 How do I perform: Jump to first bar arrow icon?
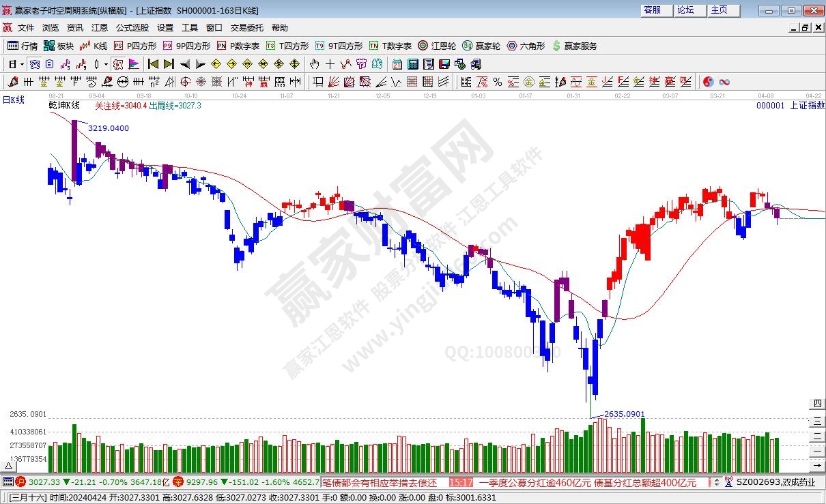pyautogui.click(x=153, y=64)
